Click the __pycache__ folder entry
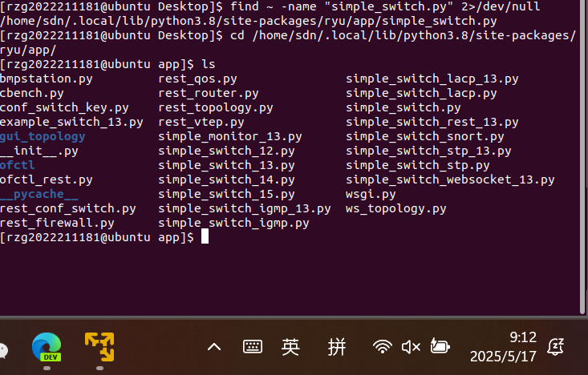The image size is (588, 375). pos(39,194)
